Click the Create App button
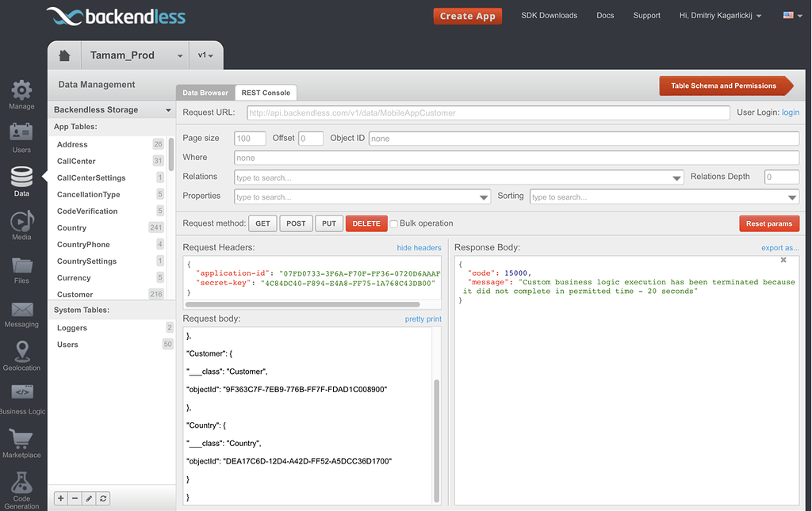 click(467, 15)
